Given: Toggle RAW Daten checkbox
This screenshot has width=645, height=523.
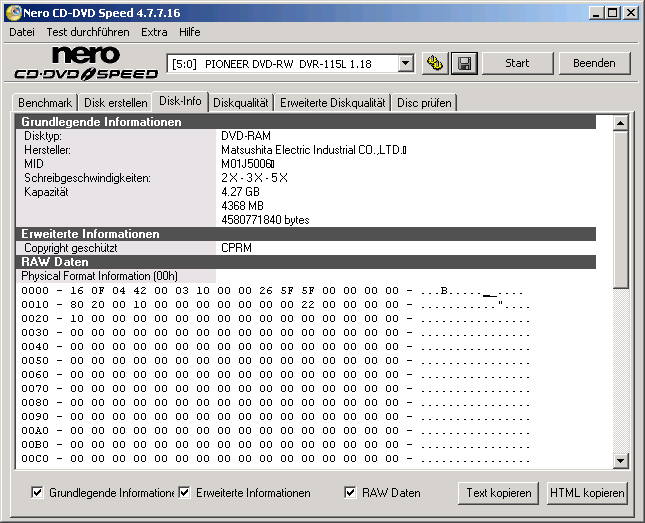Looking at the screenshot, I should tap(350, 492).
